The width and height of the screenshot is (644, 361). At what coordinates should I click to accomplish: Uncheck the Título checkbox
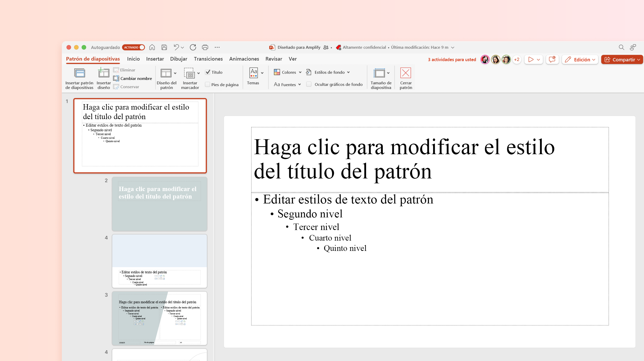pyautogui.click(x=208, y=72)
